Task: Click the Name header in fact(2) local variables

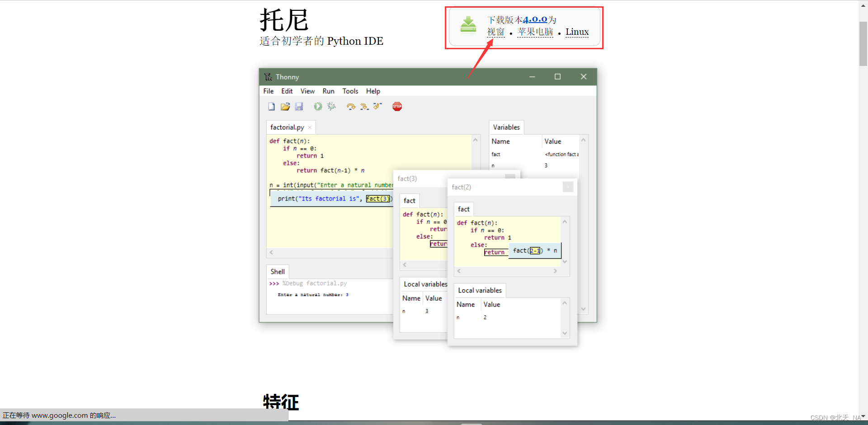Action: [x=466, y=304]
